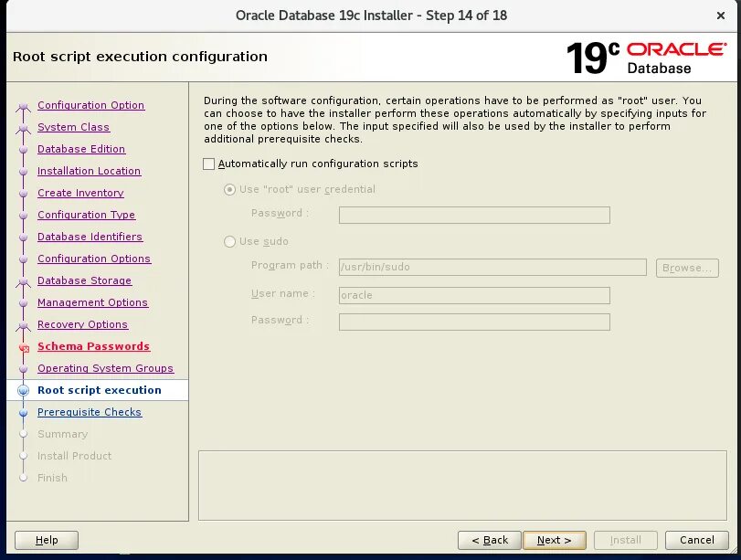Navigate to Recovery Options step
The width and height of the screenshot is (741, 560).
click(x=82, y=324)
